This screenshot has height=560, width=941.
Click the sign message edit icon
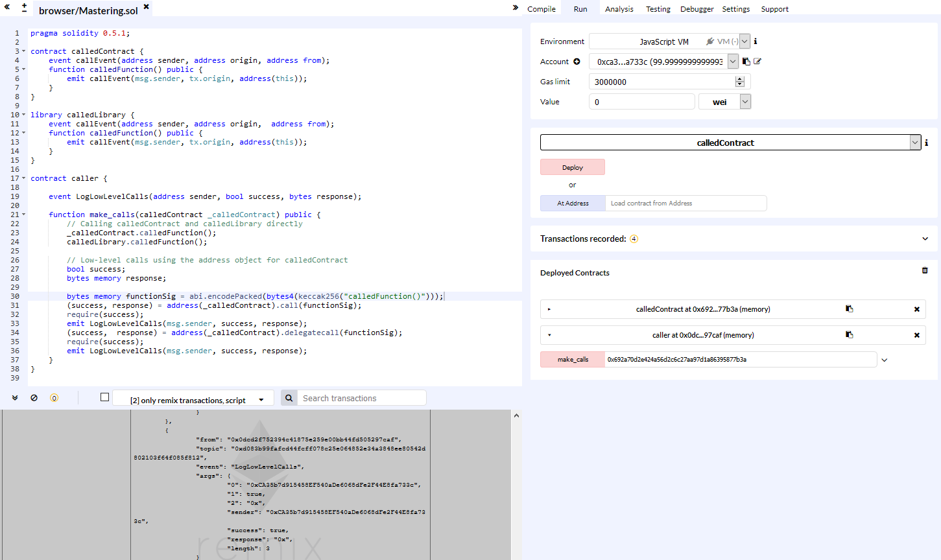click(757, 62)
